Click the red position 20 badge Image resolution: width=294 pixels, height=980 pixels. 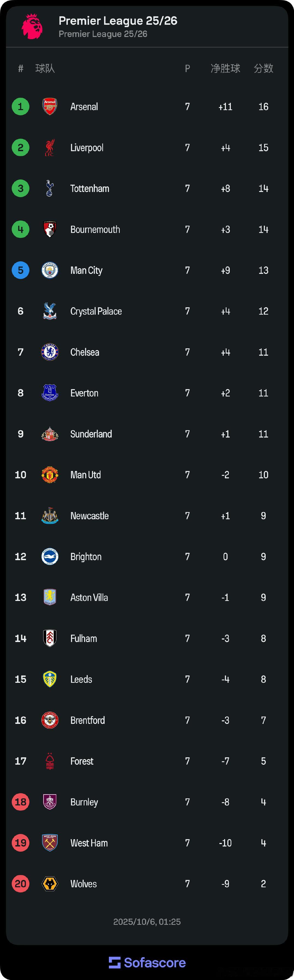click(21, 884)
